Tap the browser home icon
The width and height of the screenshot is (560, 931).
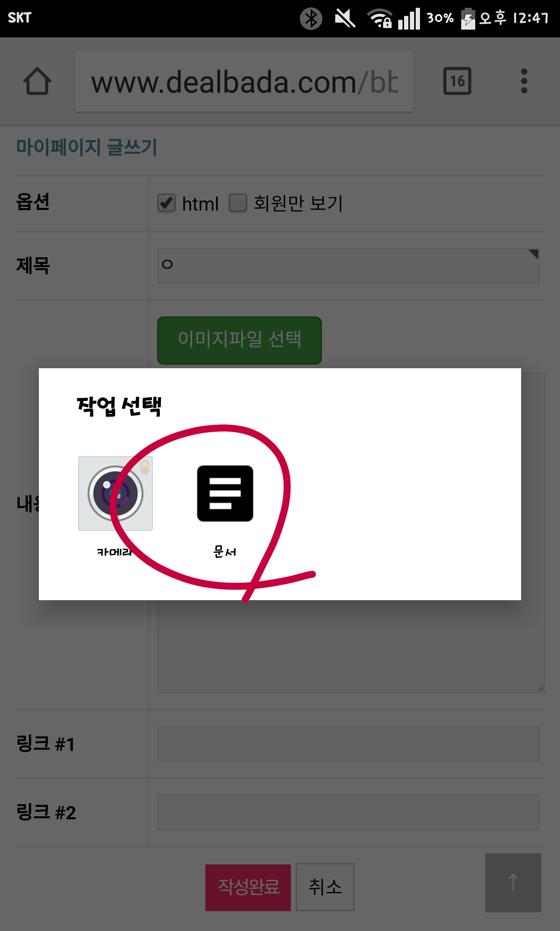(x=37, y=81)
